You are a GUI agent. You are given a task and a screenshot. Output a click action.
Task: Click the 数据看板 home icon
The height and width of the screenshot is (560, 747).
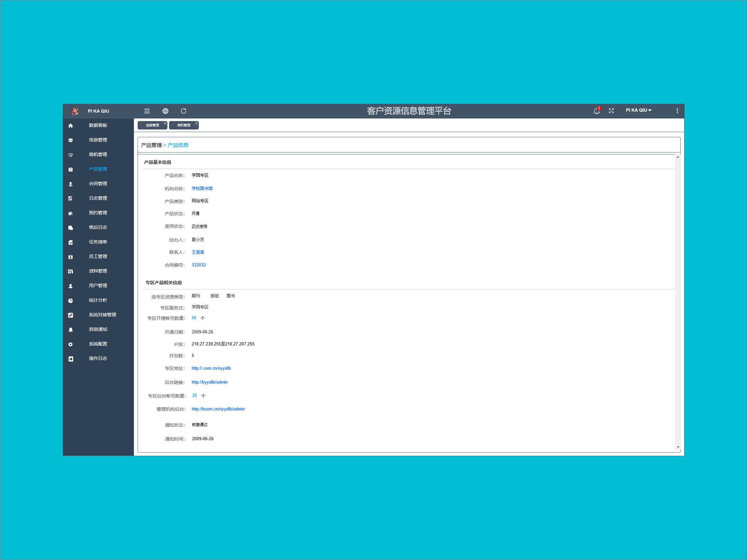71,126
